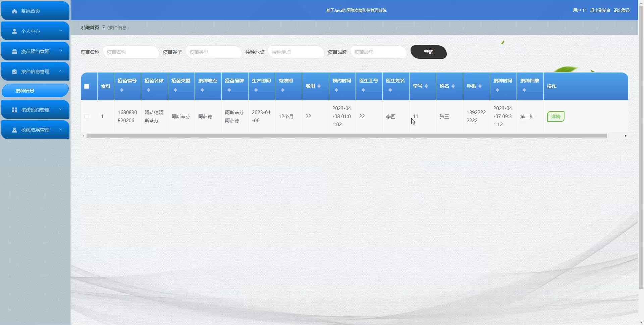Sort the table by 医生姓名 column
The height and width of the screenshot is (325, 644).
point(390,90)
